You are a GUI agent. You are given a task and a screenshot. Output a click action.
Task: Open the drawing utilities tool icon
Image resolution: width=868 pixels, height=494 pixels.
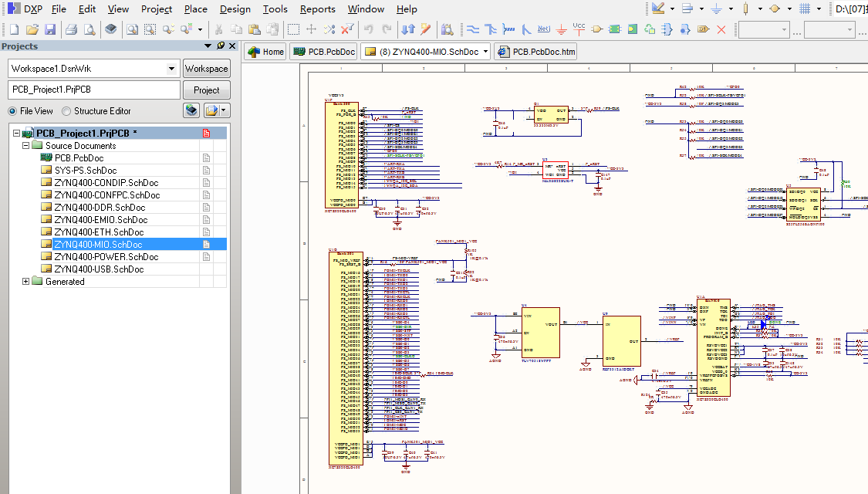point(658,8)
